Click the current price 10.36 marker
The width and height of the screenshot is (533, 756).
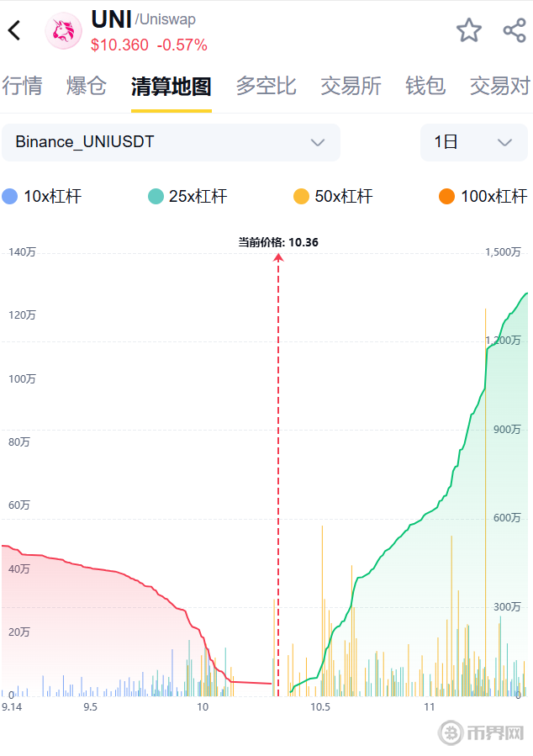tap(278, 242)
